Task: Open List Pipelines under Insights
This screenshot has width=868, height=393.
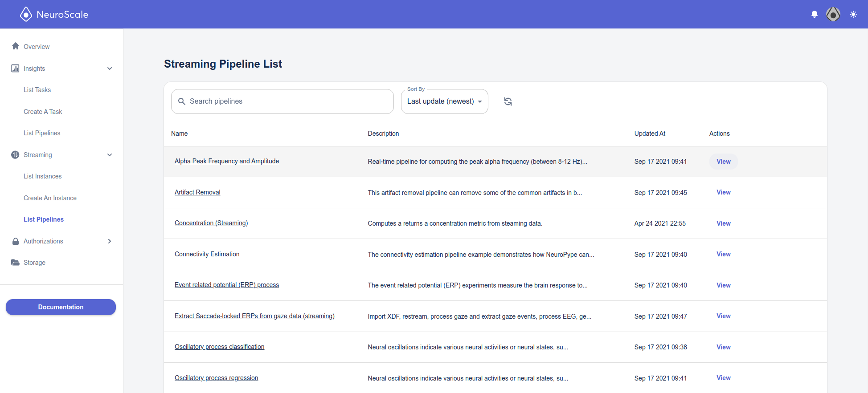Action: click(x=42, y=133)
